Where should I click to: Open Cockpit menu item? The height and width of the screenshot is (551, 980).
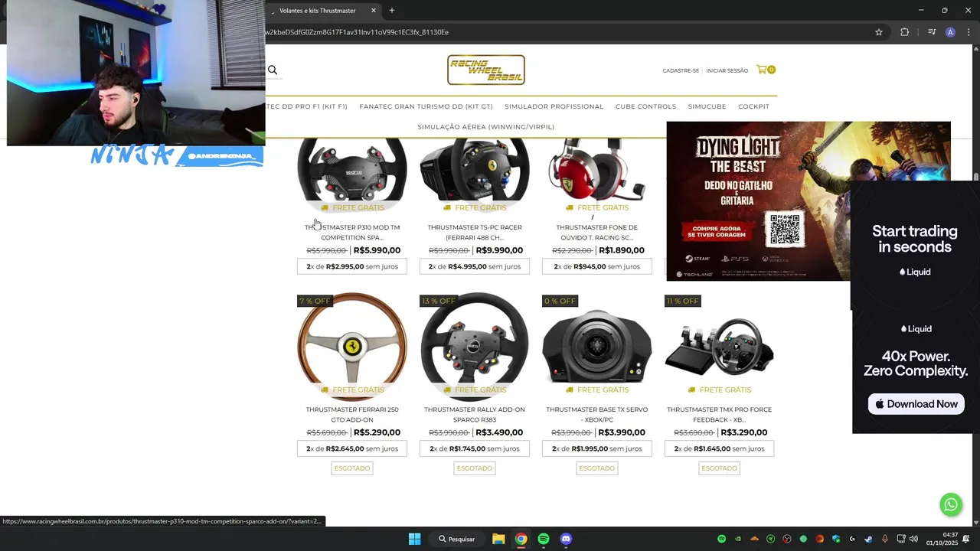(x=753, y=106)
